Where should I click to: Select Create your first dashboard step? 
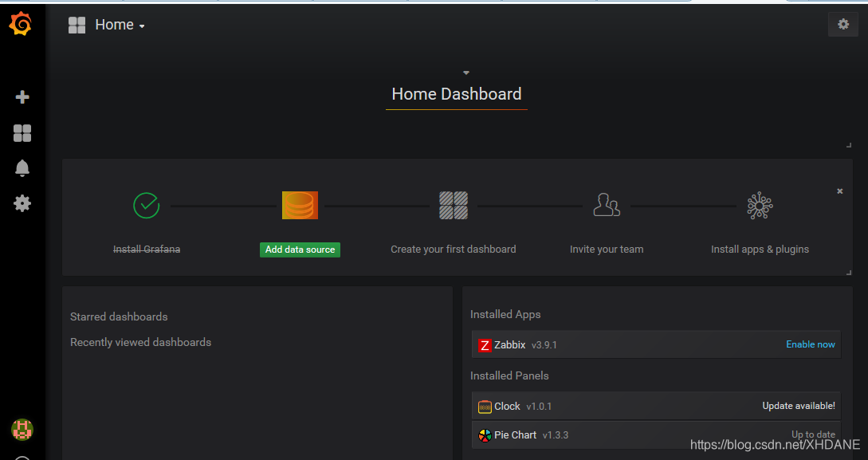[454, 250]
